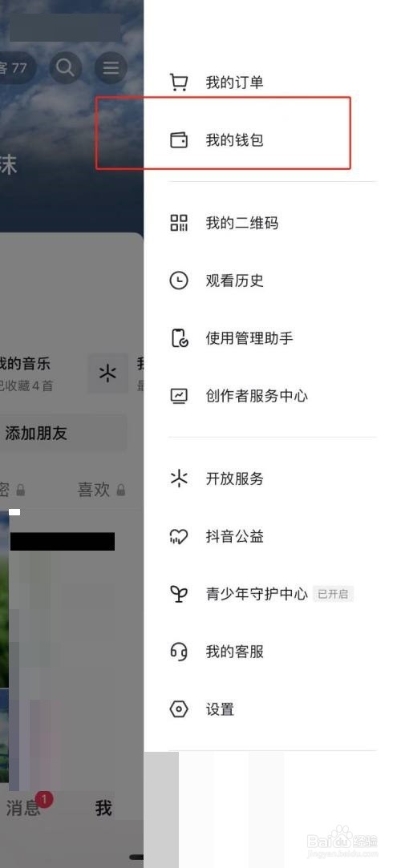Select 我的钱包 menu entry
The width and height of the screenshot is (401, 868).
click(x=273, y=140)
